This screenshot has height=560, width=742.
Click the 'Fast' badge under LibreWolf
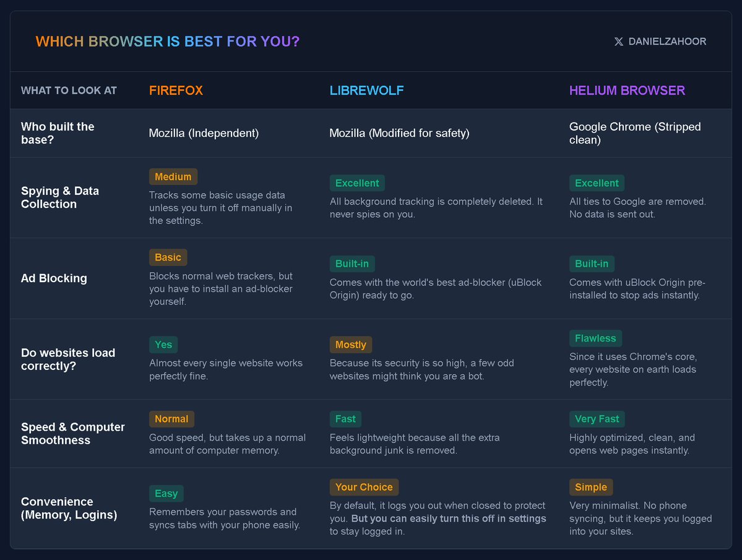pos(345,419)
